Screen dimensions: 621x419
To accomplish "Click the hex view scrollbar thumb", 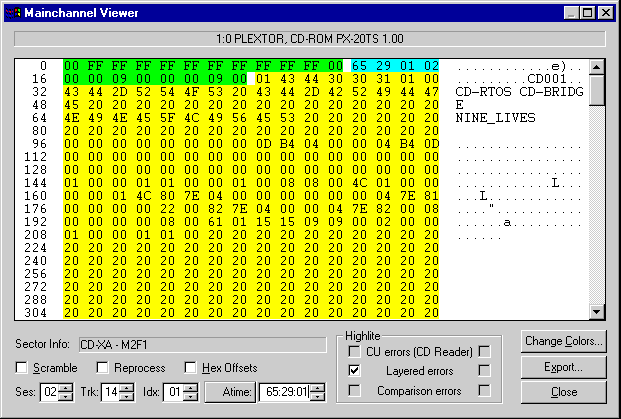I will pos(596,90).
